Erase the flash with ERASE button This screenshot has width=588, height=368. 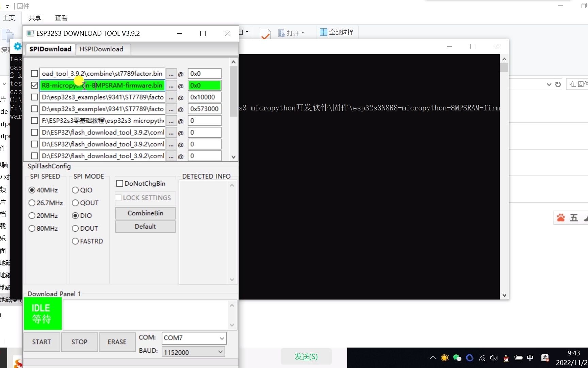tap(117, 342)
